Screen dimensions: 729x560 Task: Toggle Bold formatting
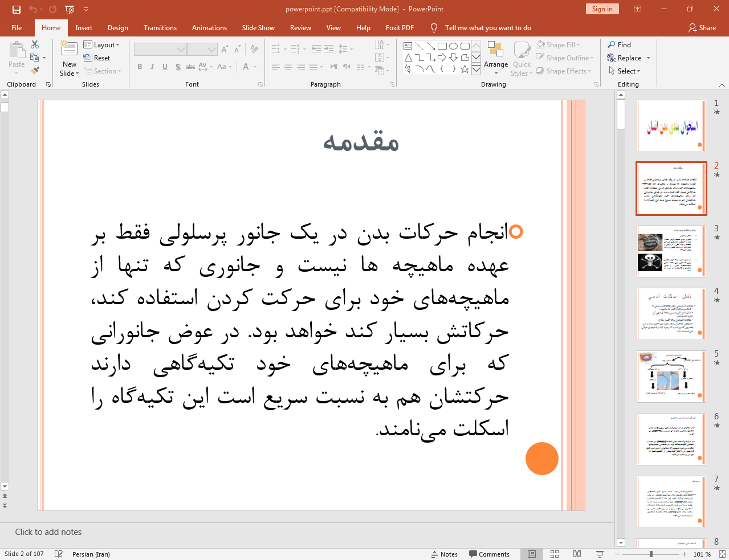[140, 67]
